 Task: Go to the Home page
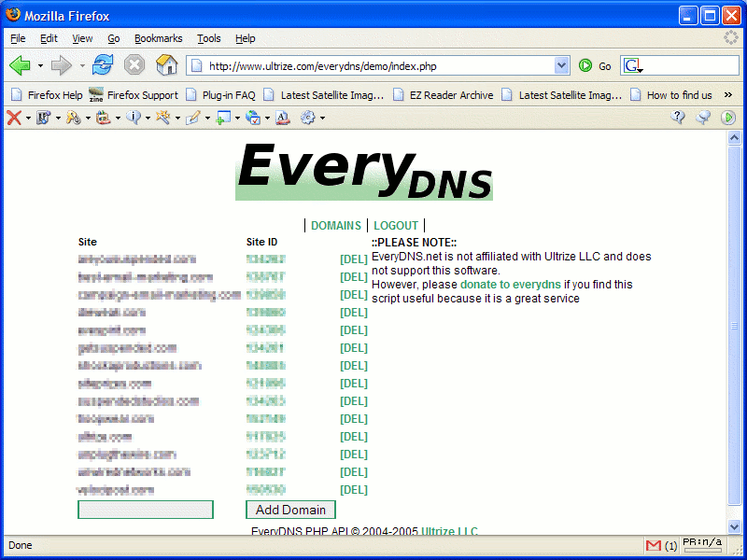coord(167,64)
